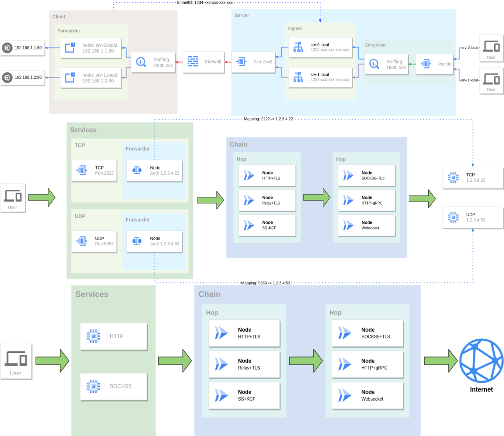The height and width of the screenshot is (436, 504).
Task: Click Websocket node arrow icon in the middle Chain
Action: coord(348,225)
